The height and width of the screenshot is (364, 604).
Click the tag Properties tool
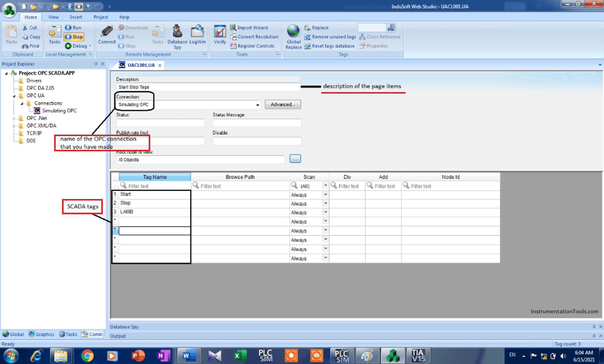click(374, 46)
